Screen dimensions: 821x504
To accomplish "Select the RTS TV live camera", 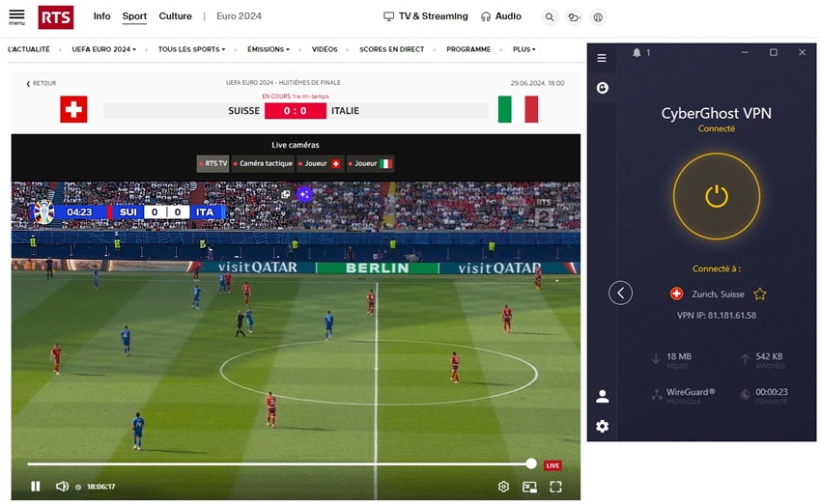I will pos(213,163).
